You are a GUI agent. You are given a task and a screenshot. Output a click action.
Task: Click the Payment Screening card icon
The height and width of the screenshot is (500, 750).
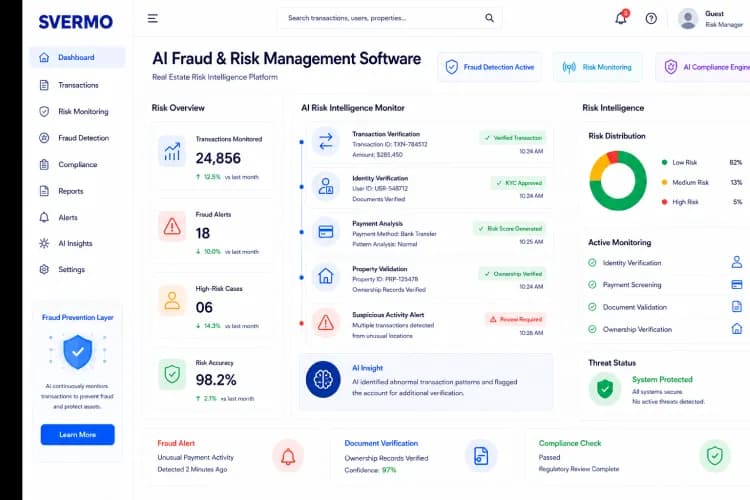pyautogui.click(x=737, y=284)
